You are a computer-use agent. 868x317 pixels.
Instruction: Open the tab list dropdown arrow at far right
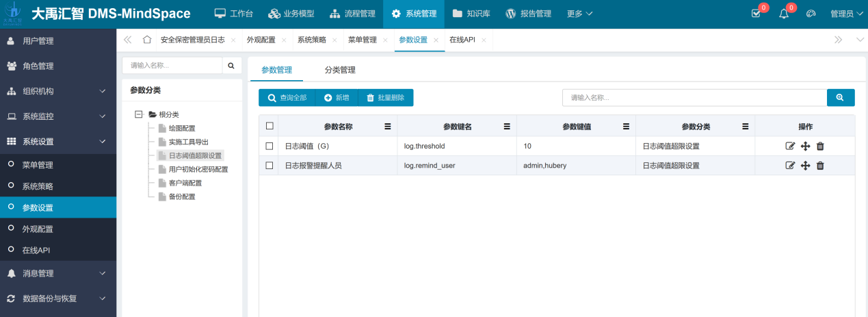(860, 40)
